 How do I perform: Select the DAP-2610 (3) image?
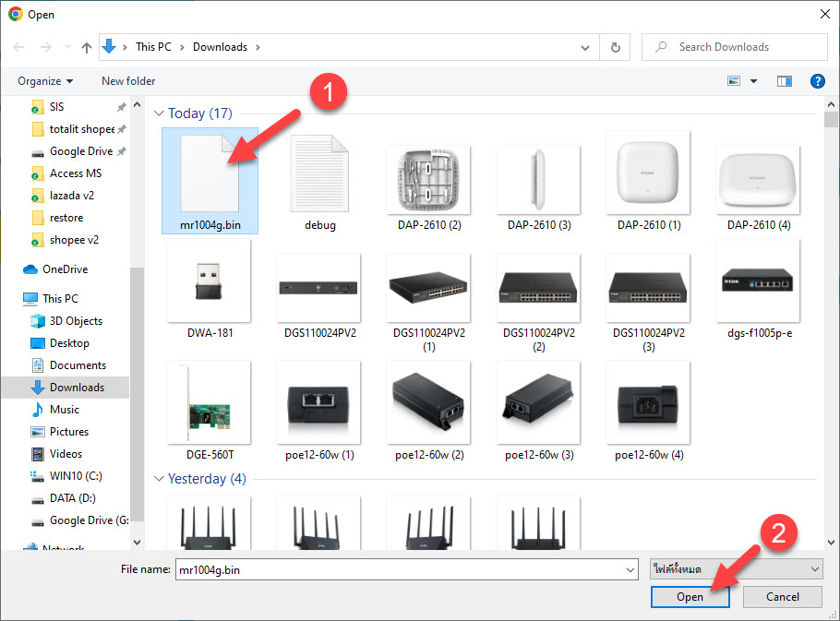click(x=539, y=187)
